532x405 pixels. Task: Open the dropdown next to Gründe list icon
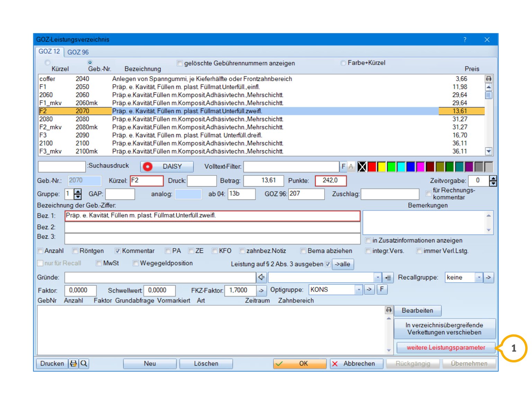click(x=378, y=277)
